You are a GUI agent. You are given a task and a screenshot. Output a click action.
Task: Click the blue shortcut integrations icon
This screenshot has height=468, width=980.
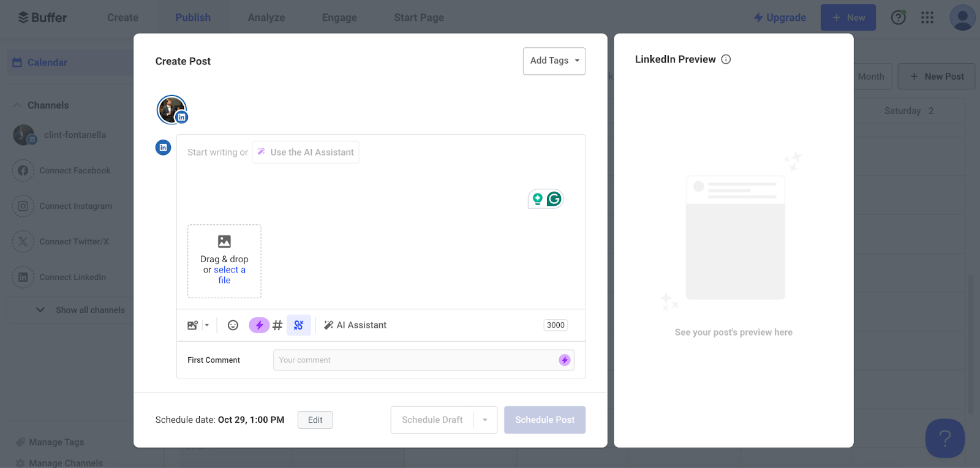pos(299,325)
